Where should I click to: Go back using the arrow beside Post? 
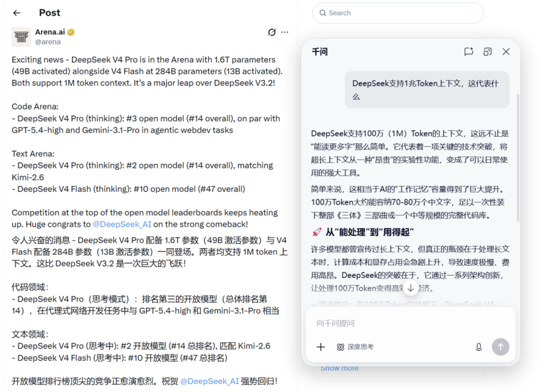click(x=16, y=13)
